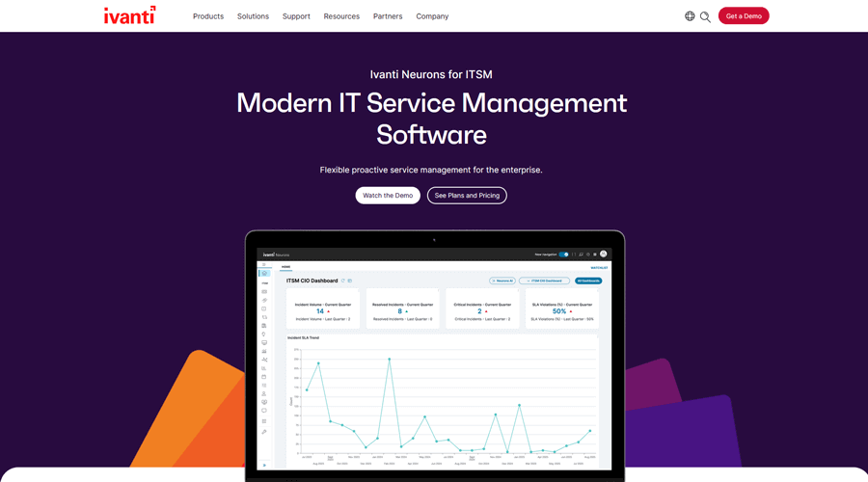The height and width of the screenshot is (482, 868).
Task: Click the ITSM label in dashboard sidebar
Action: click(264, 283)
